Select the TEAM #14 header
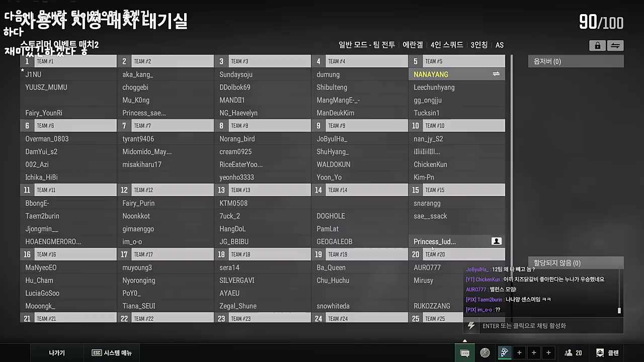 coord(359,190)
